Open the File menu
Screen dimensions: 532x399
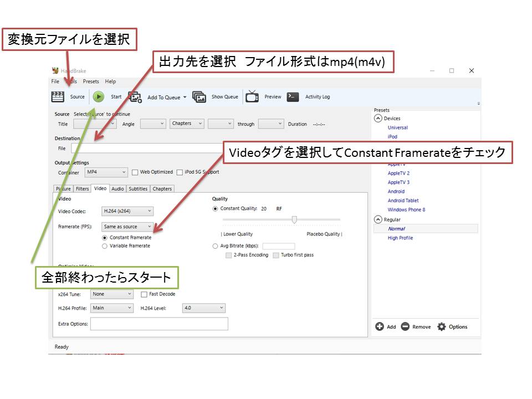click(x=55, y=81)
